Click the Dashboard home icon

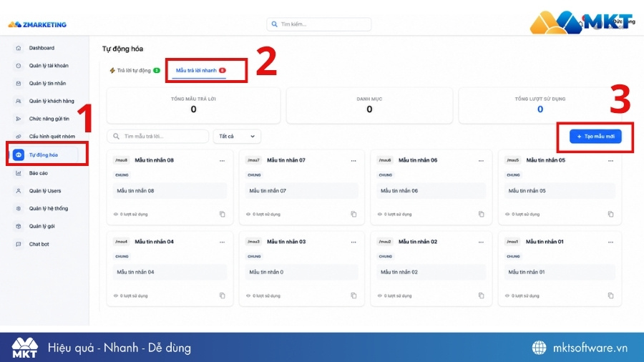(x=19, y=48)
